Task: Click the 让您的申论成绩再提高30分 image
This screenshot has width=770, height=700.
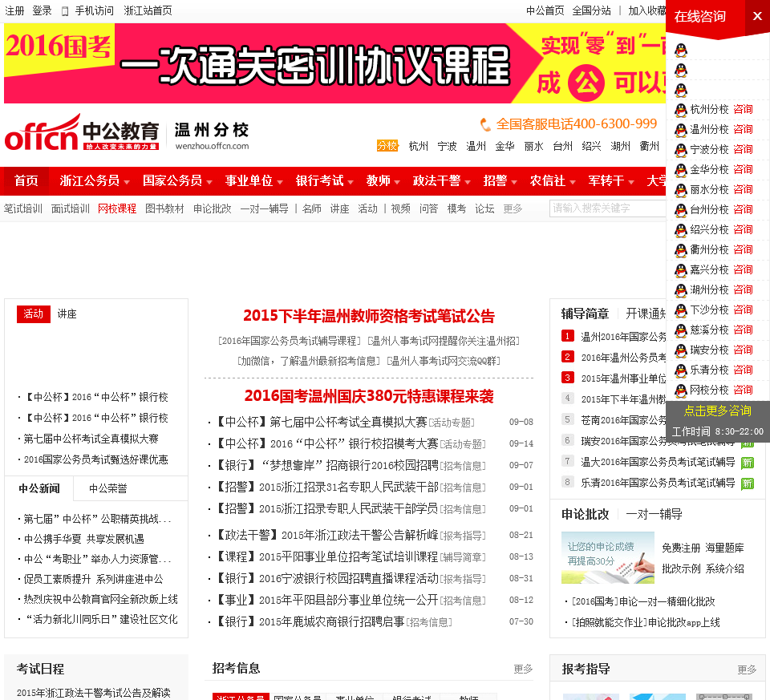Action: coord(608,557)
